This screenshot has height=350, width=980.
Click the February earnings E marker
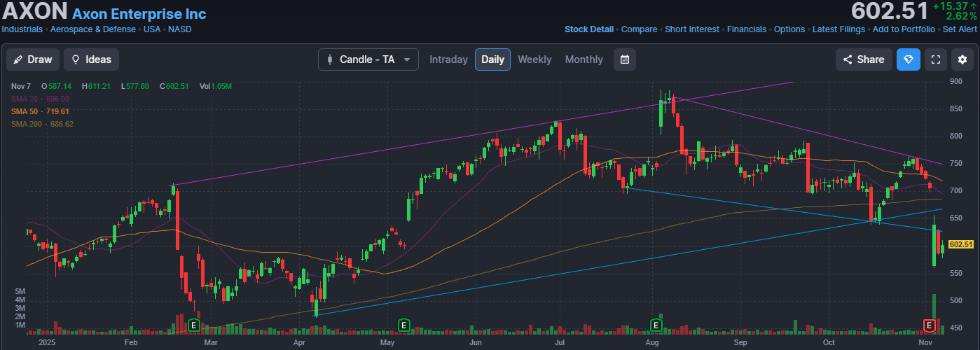click(x=194, y=325)
